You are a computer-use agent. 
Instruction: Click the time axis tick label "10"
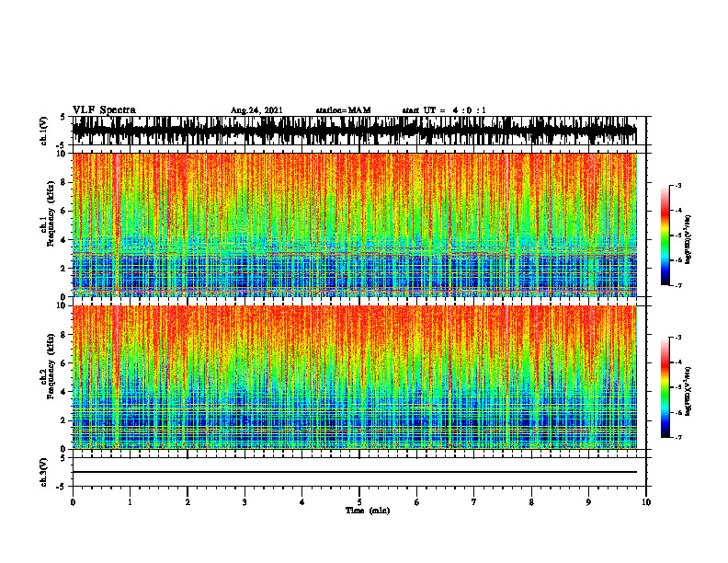[646, 502]
